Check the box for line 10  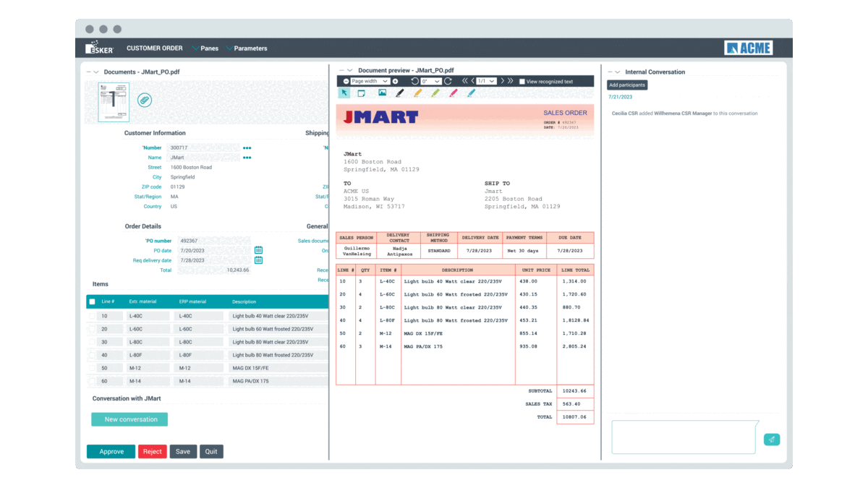[x=92, y=316]
